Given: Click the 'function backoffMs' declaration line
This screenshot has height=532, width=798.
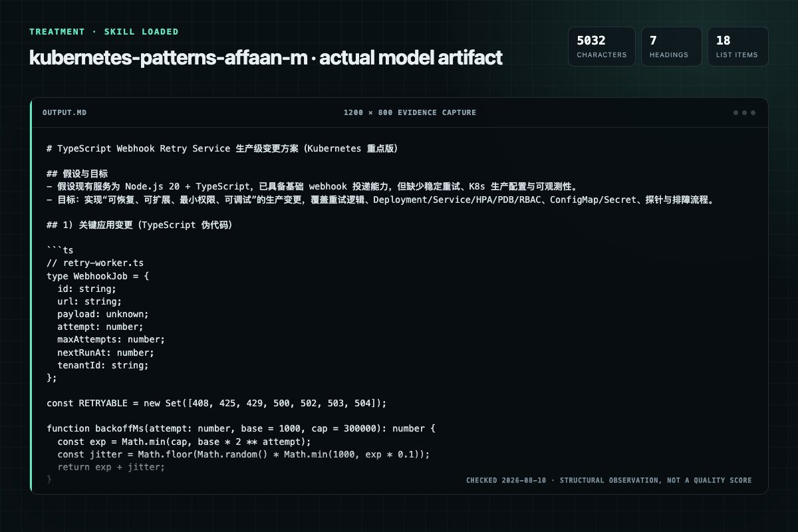Looking at the screenshot, I should coord(241,428).
